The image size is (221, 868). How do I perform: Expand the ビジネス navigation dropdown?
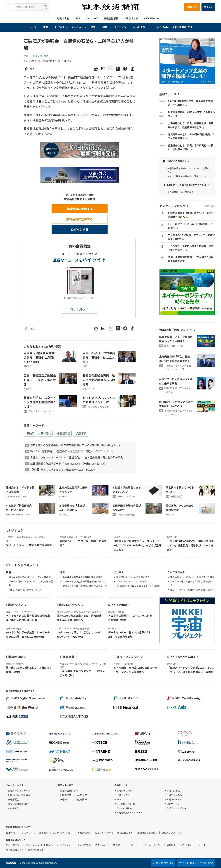coord(61,27)
